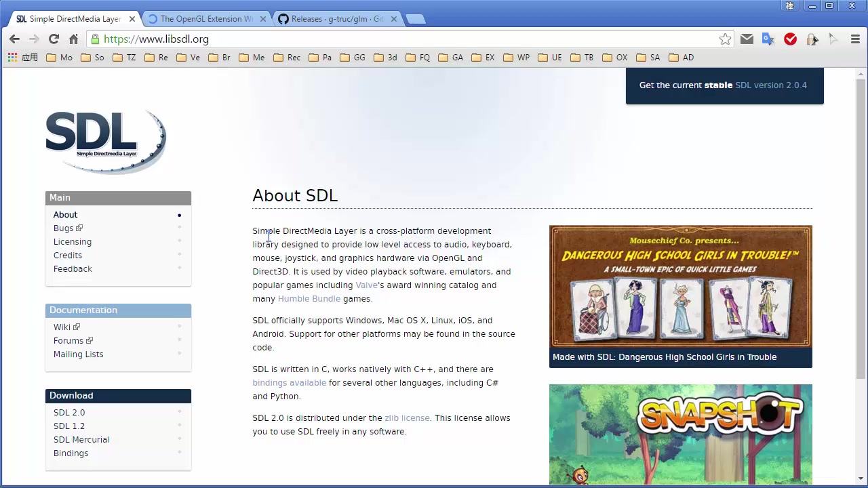868x488 pixels.
Task: Open the Feedback sidebar link
Action: click(73, 269)
